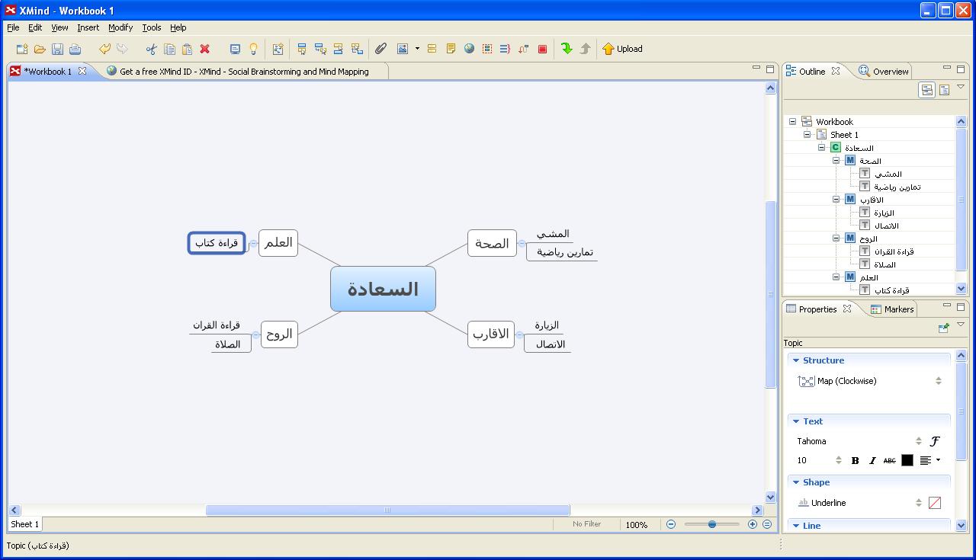The width and height of the screenshot is (976, 560).
Task: Insert an image using the toolbar icon
Action: [x=403, y=49]
